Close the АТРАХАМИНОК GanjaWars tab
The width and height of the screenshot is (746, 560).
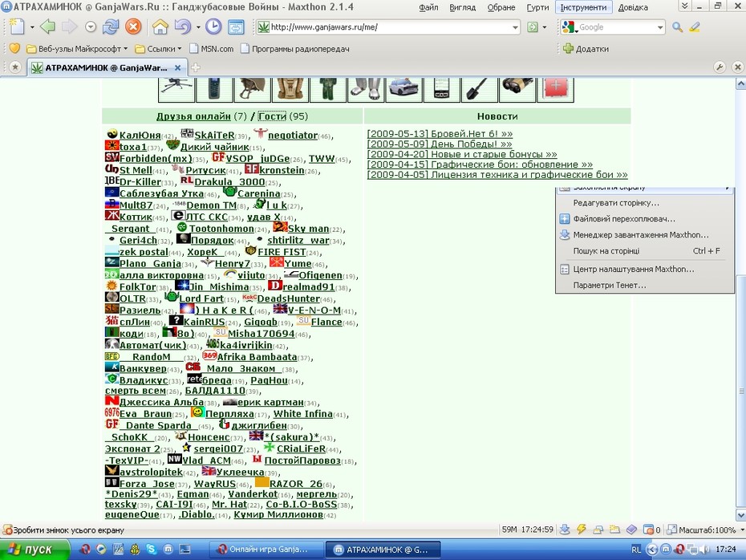(177, 67)
